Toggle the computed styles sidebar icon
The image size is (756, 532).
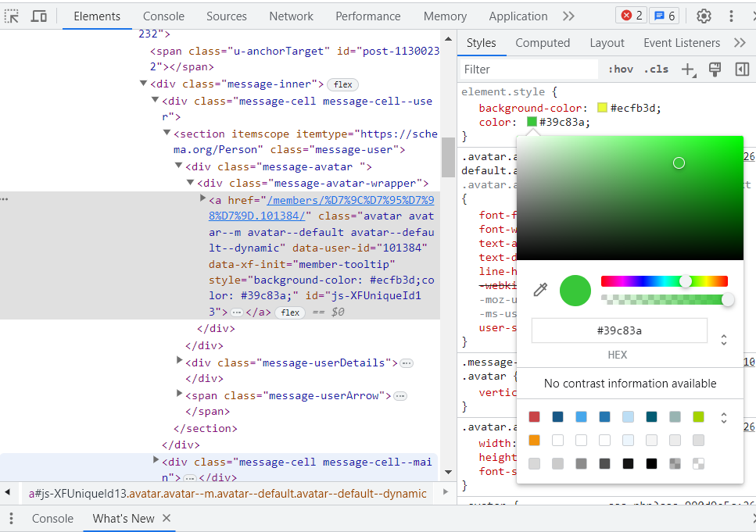click(742, 70)
